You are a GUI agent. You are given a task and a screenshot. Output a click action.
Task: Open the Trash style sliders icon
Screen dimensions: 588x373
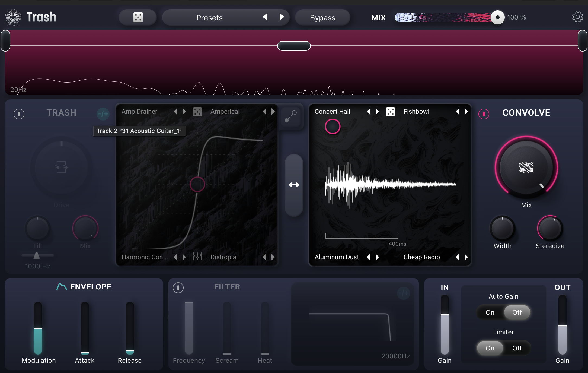[x=197, y=256]
